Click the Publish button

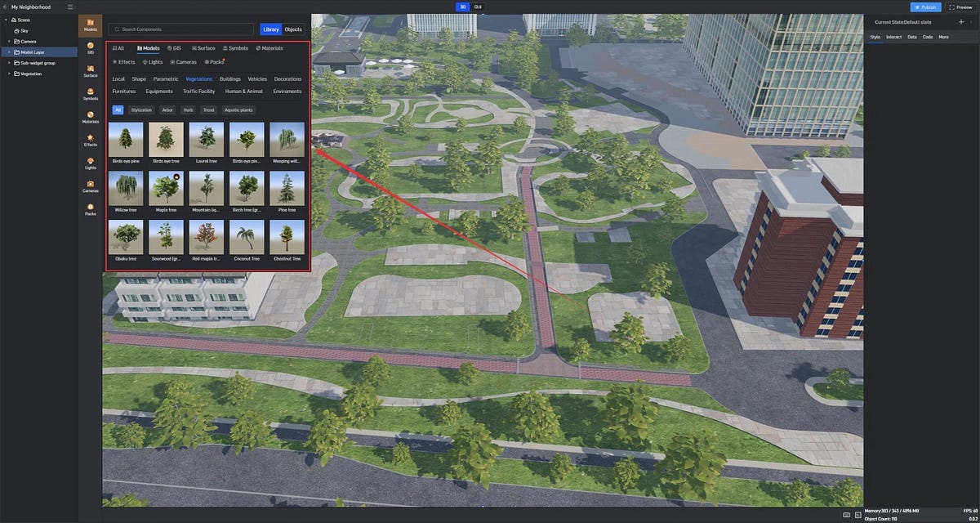pos(925,7)
